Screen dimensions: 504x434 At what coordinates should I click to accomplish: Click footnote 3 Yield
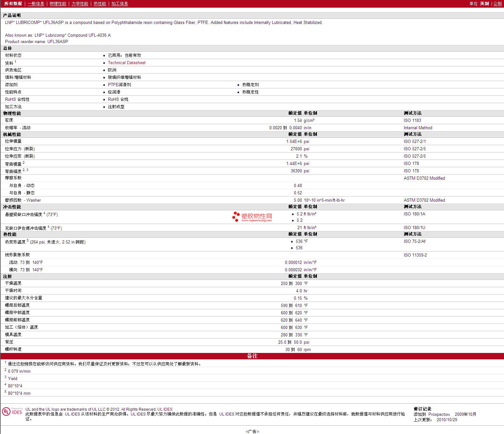12,378
